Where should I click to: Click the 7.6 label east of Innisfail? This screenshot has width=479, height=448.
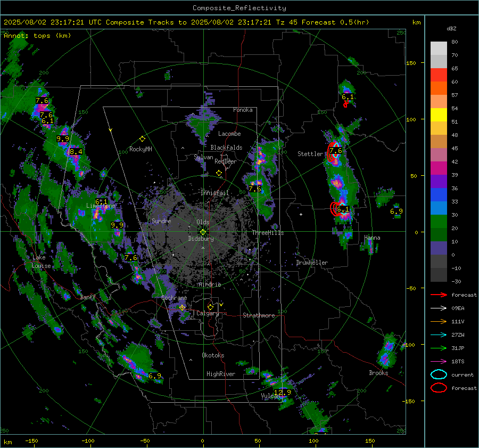[x=255, y=189]
